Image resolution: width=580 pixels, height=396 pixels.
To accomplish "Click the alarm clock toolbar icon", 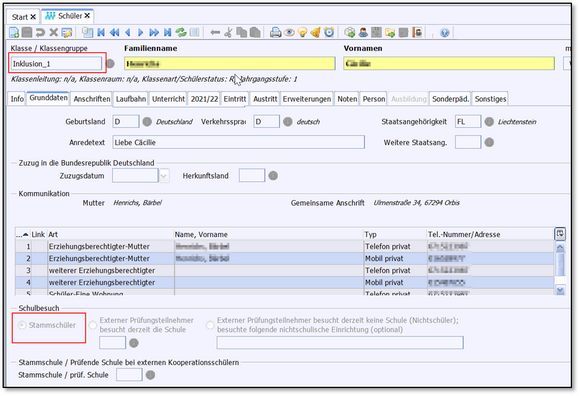I will [329, 33].
